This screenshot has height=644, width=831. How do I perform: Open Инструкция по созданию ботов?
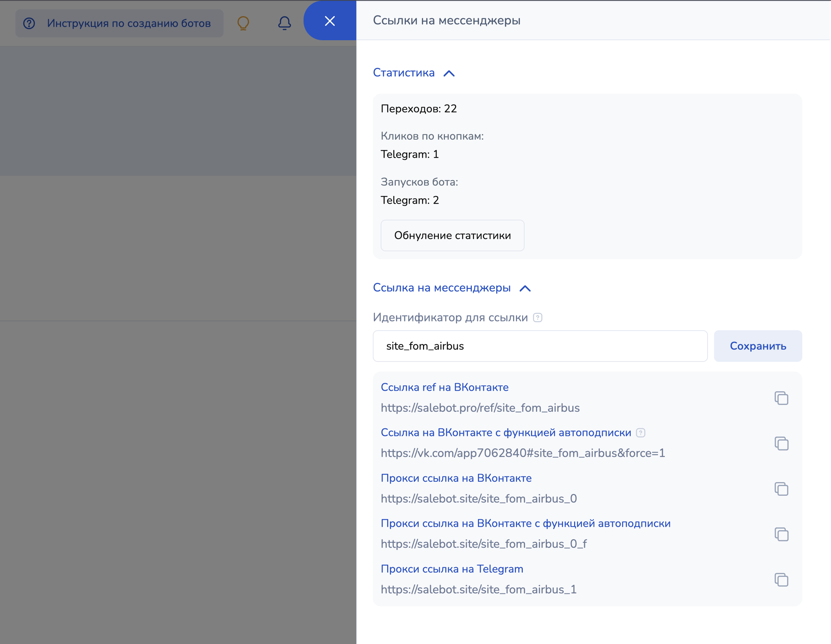pyautogui.click(x=119, y=23)
